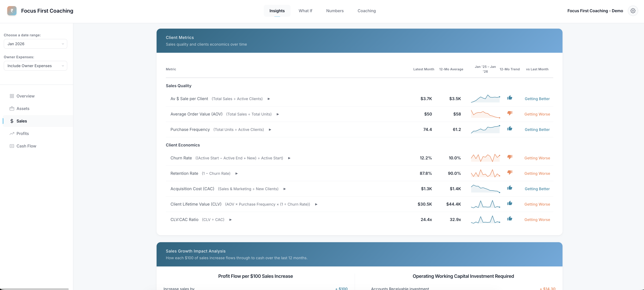Click the Focus First Coaching logo

(x=12, y=10)
